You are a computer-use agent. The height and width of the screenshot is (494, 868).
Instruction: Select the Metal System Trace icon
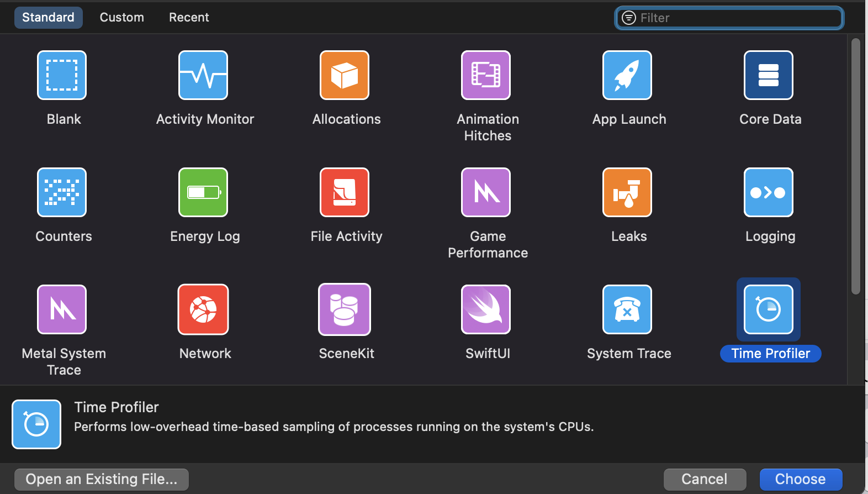tap(62, 309)
